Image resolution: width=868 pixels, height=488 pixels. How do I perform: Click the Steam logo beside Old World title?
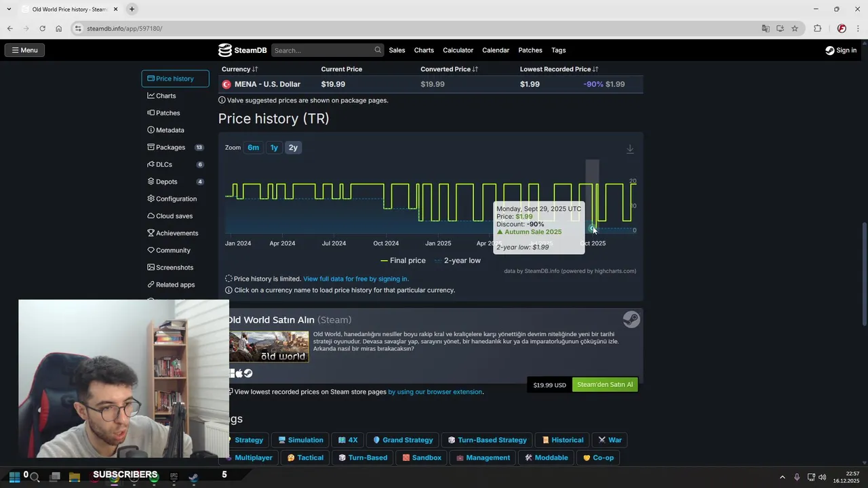tap(631, 319)
